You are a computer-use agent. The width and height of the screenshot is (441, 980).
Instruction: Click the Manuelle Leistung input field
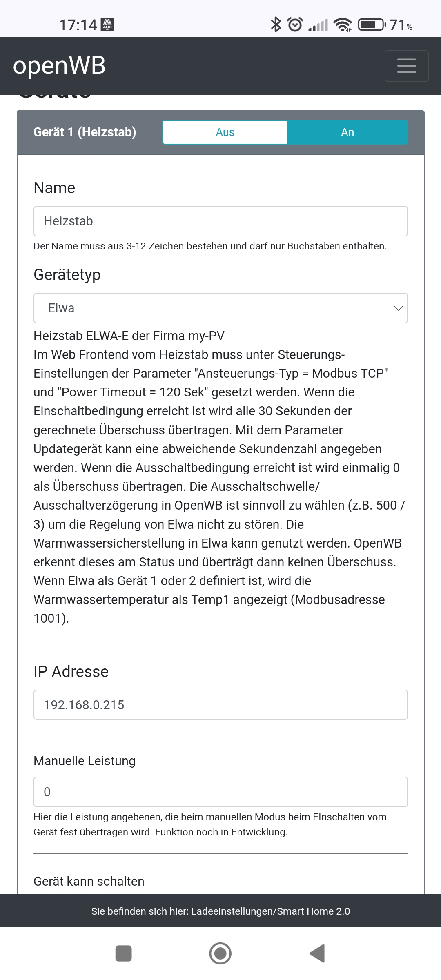pos(220,792)
